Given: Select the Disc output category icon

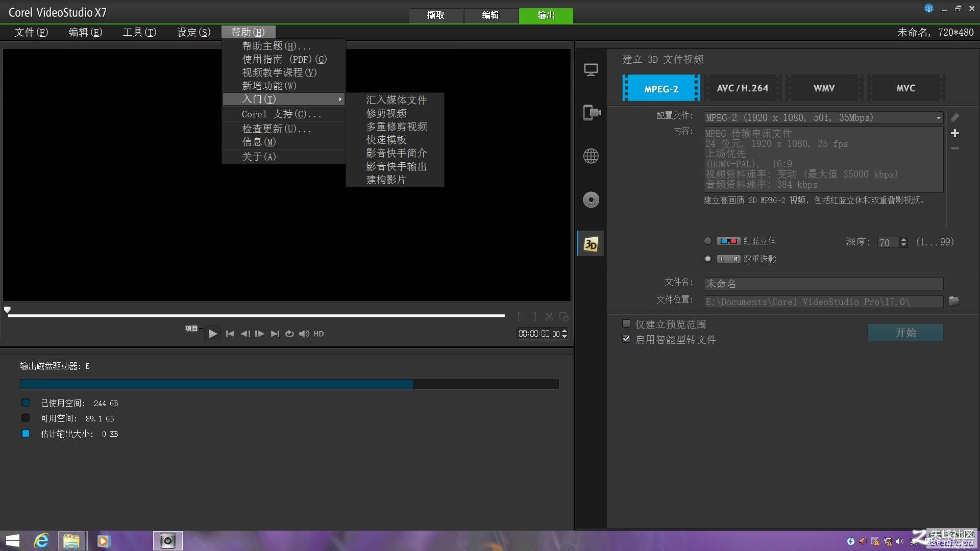Looking at the screenshot, I should pyautogui.click(x=591, y=199).
